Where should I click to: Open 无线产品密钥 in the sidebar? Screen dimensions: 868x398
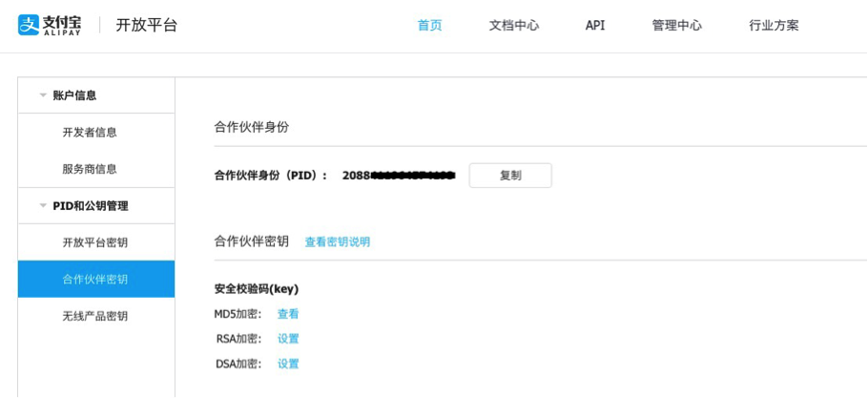[x=94, y=316]
